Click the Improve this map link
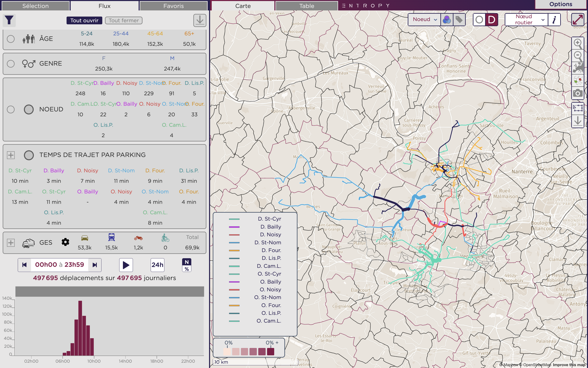 pos(569,365)
